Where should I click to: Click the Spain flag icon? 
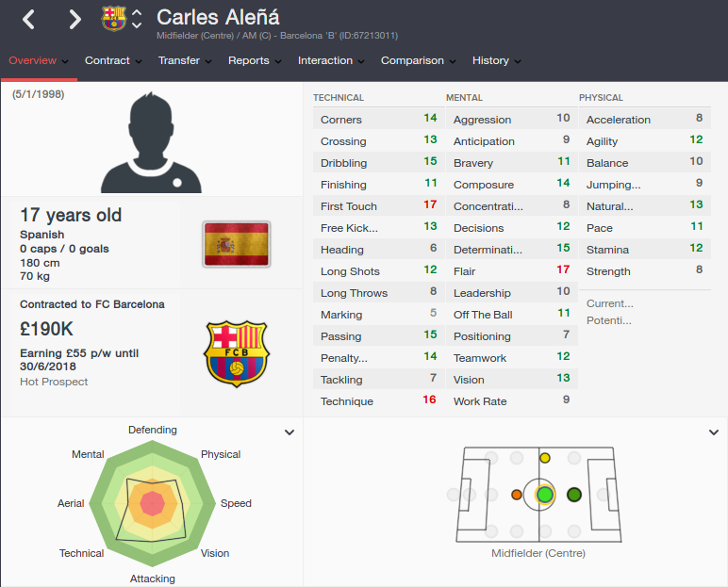(x=237, y=244)
